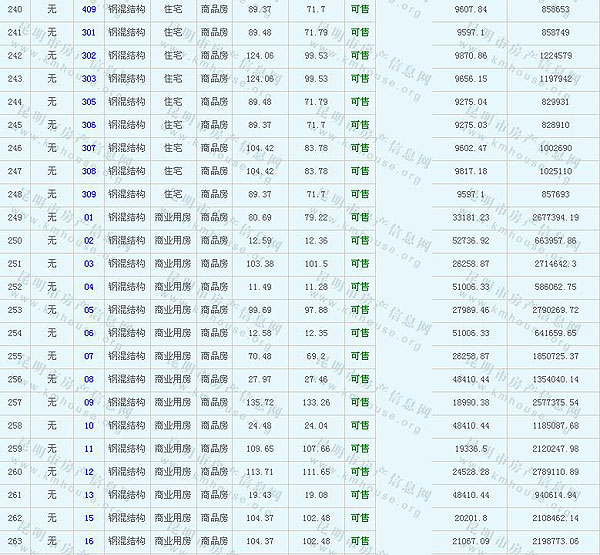Open room 309 link in row 248

point(89,194)
